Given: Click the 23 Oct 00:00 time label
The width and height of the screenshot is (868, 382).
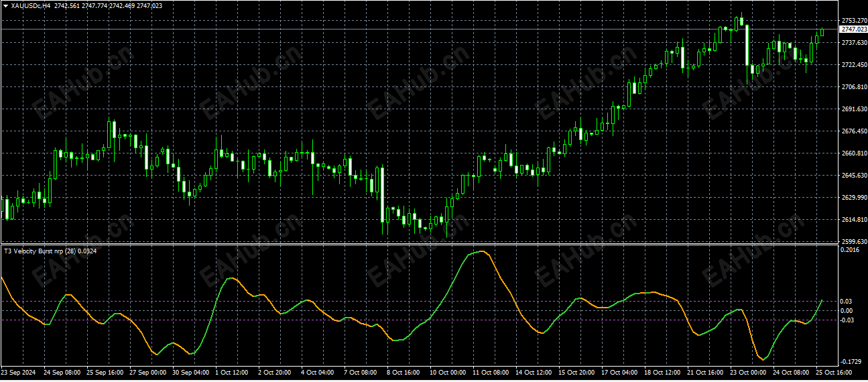Looking at the screenshot, I should tap(748, 372).
